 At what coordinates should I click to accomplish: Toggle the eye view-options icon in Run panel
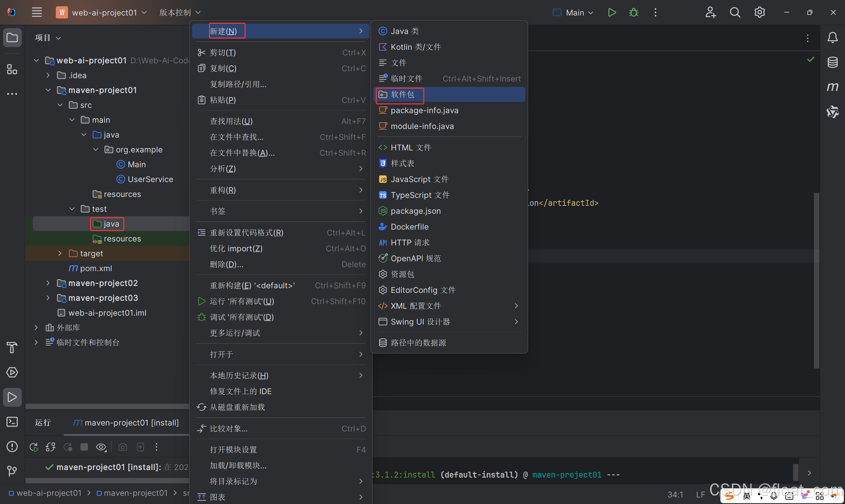tap(101, 447)
